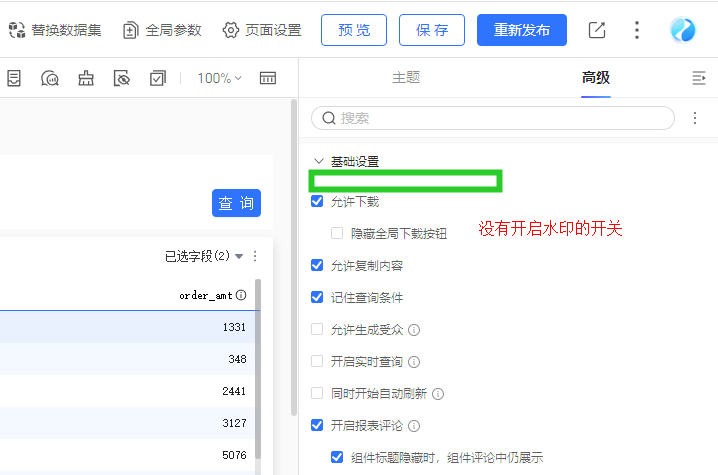Image resolution: width=718 pixels, height=475 pixels.
Task: Switch to the 主题 theme tab
Action: click(x=406, y=77)
